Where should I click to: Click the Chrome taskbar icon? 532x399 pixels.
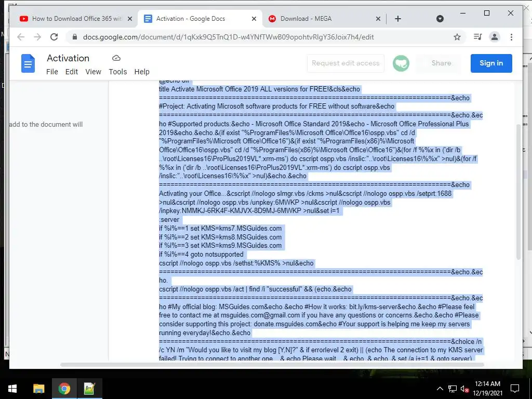(64, 389)
